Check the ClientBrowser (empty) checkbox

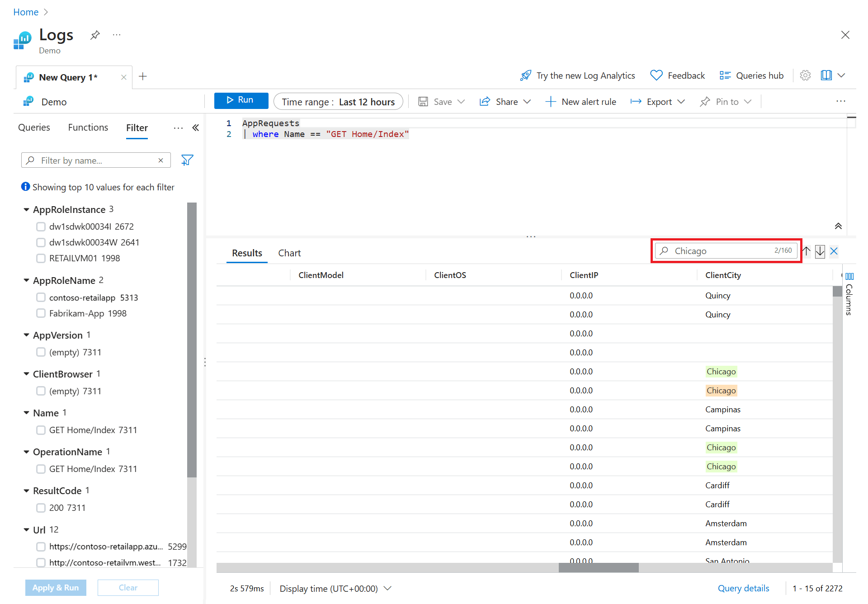coord(41,391)
